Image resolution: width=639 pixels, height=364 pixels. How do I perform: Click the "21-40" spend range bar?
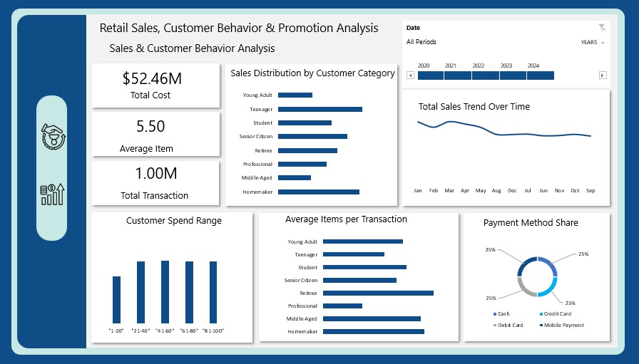coord(140,292)
